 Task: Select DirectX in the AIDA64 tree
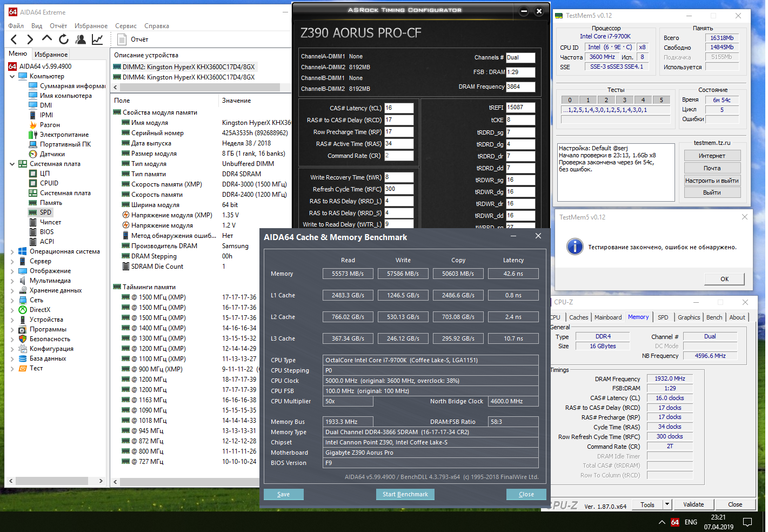[x=40, y=310]
